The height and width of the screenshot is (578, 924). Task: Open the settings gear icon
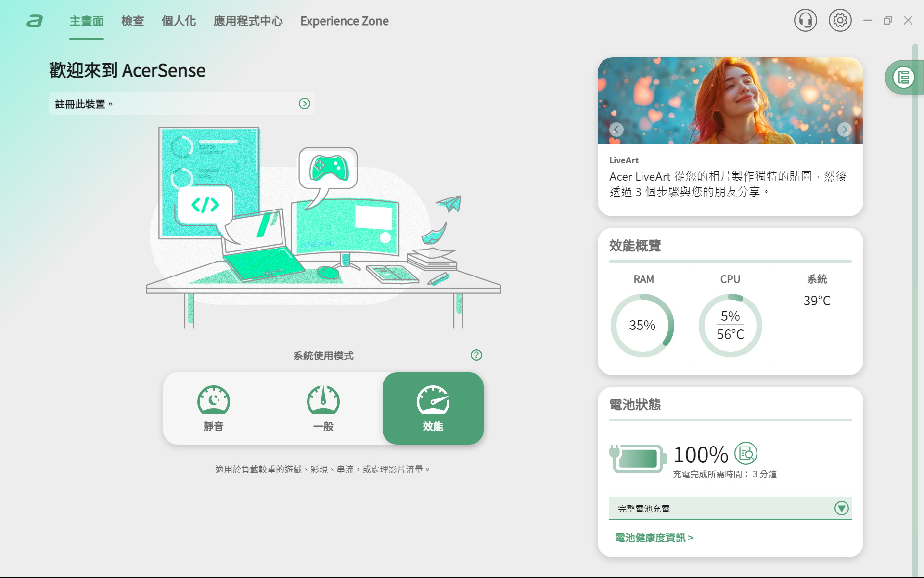[x=840, y=20]
